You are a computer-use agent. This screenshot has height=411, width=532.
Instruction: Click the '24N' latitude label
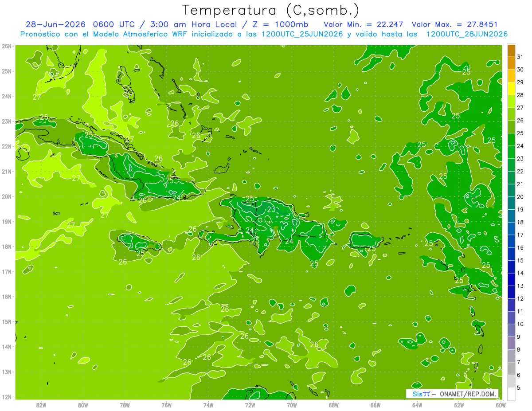[x=6, y=96]
